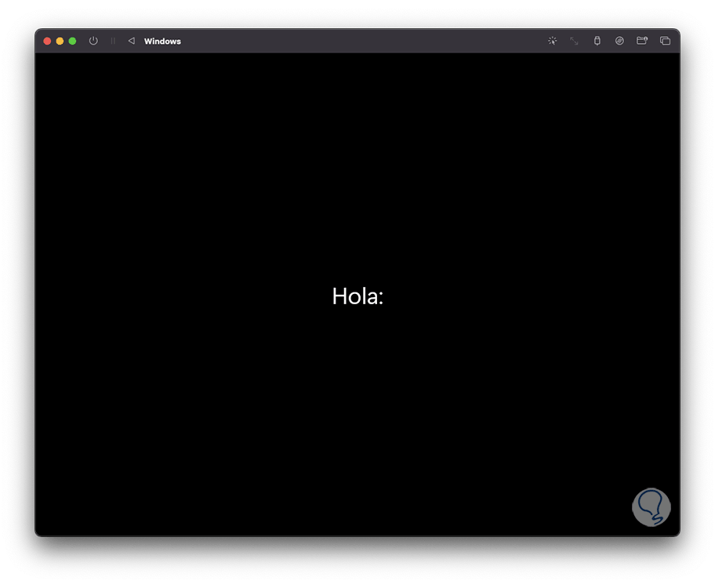Close the Windows VM window
The image size is (715, 588).
pos(47,41)
